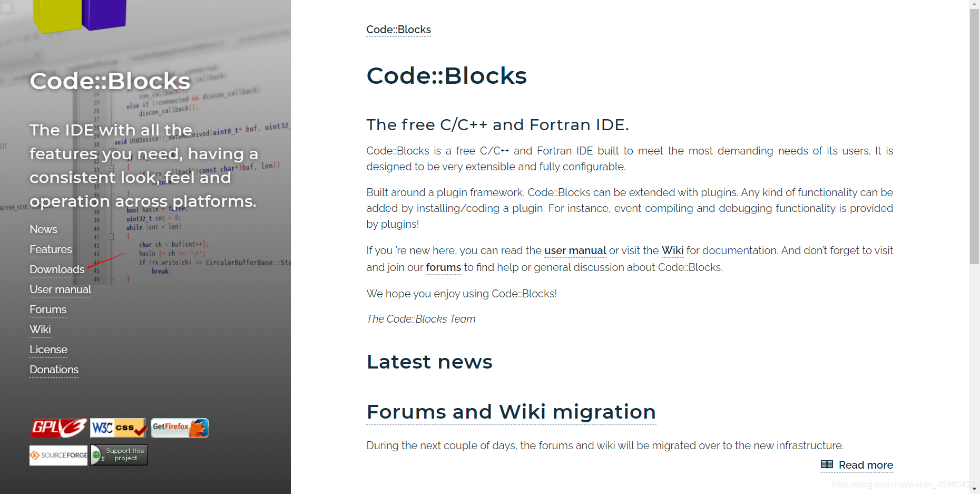Image resolution: width=980 pixels, height=494 pixels.
Task: Click the Code::Blocks sidebar title
Action: click(x=110, y=81)
